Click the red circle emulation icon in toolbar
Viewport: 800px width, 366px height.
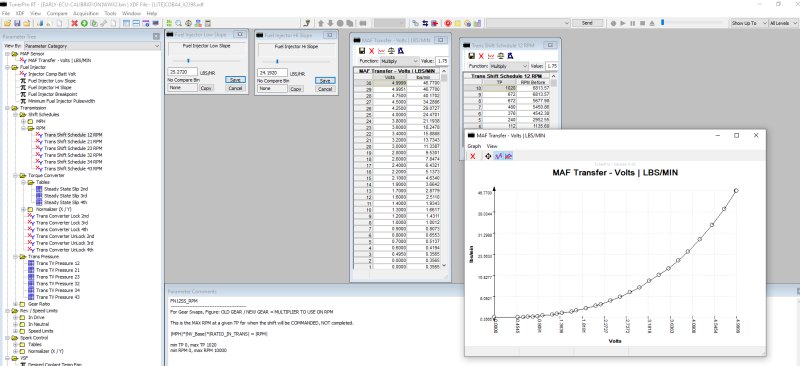[x=448, y=23]
